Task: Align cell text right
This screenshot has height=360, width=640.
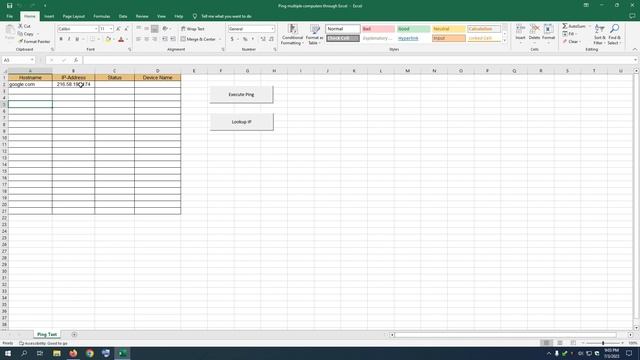Action: point(155,39)
